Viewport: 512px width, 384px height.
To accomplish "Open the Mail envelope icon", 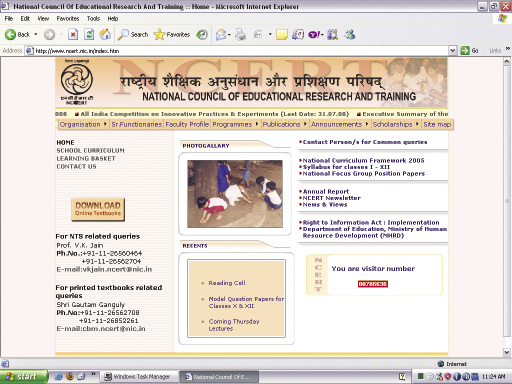I will tap(221, 34).
